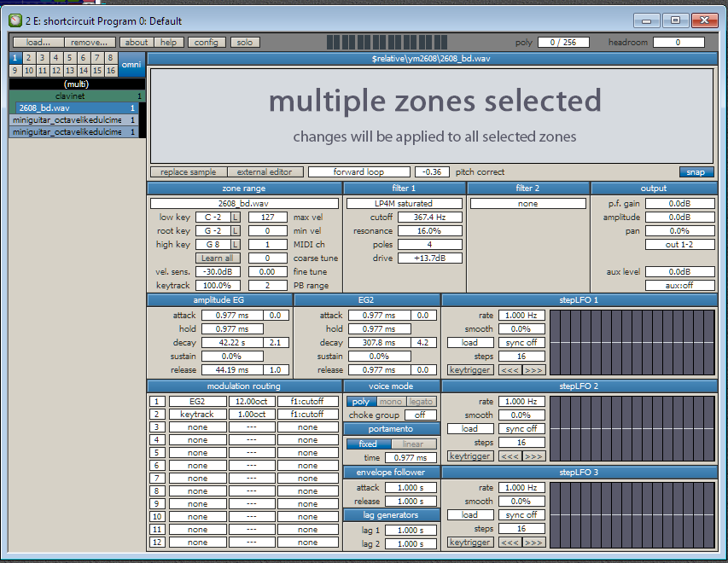Open the help button
The height and width of the screenshot is (563, 728).
(168, 43)
